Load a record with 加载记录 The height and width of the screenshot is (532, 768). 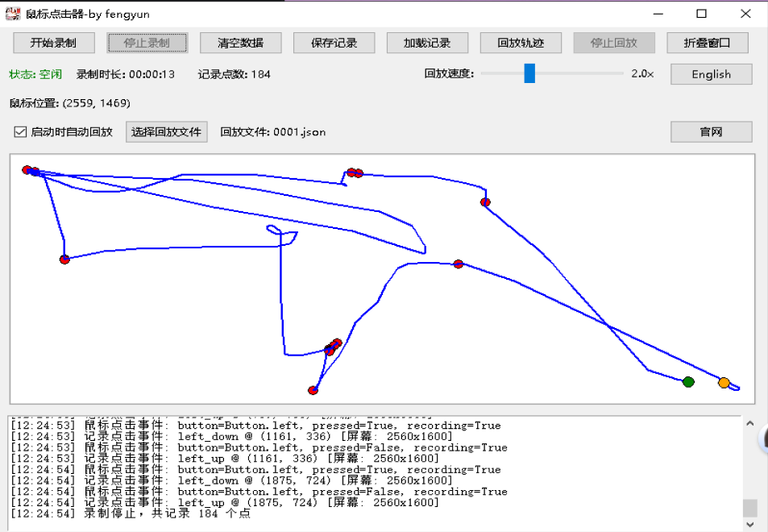pyautogui.click(x=427, y=43)
